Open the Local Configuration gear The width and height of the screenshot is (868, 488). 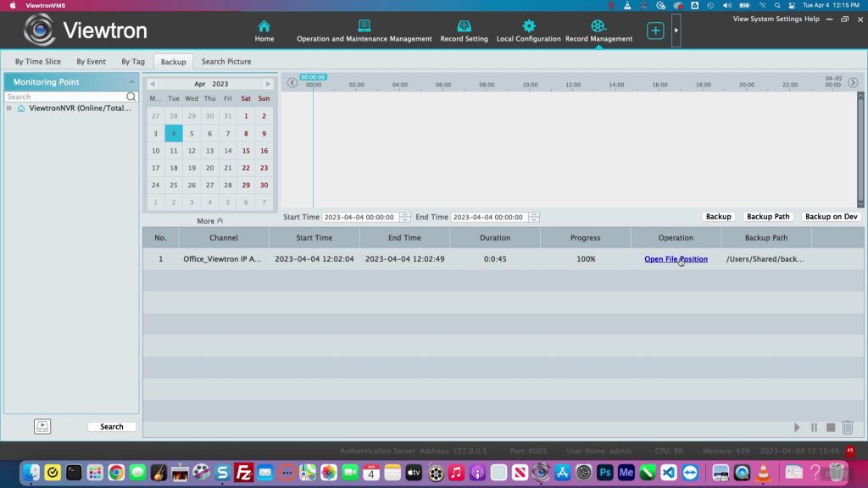coord(529,26)
